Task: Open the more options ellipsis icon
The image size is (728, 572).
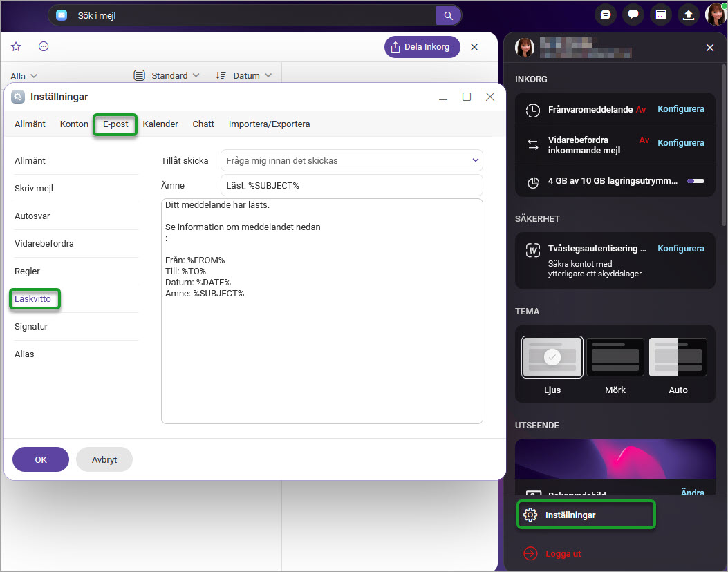Action: (44, 46)
